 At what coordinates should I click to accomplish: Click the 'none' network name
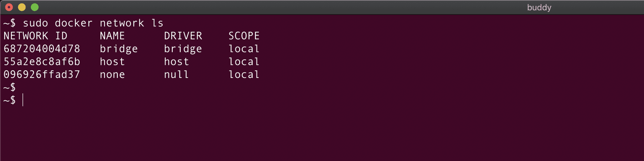click(x=112, y=74)
